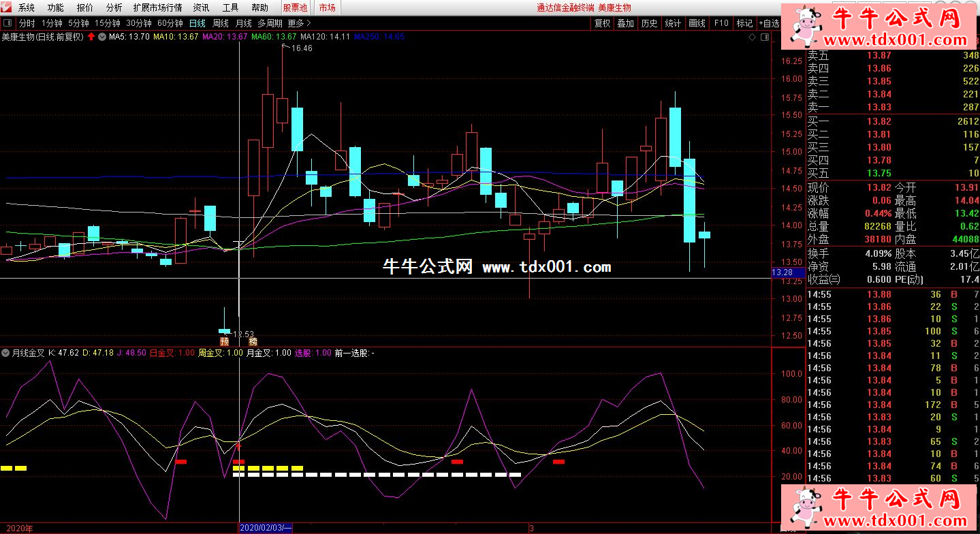Screen dimensions: 980x534
Task: Click the MA20: 13.67 label
Action: pos(225,37)
